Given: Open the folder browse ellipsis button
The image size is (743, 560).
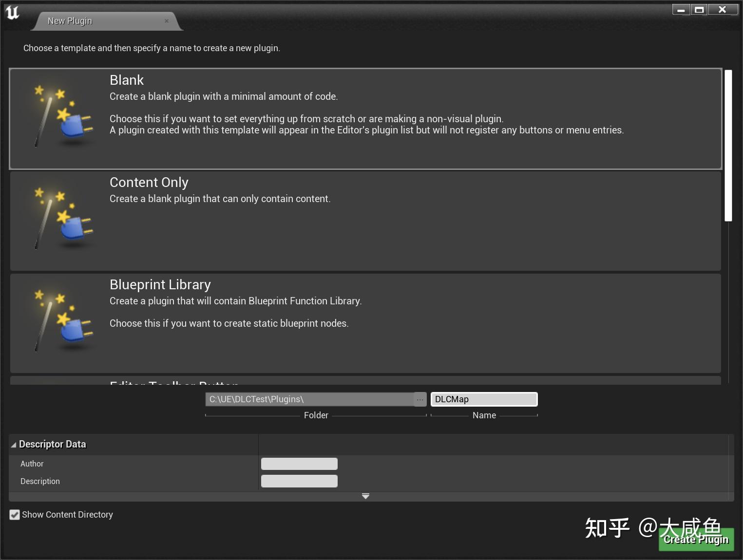Looking at the screenshot, I should [x=419, y=399].
